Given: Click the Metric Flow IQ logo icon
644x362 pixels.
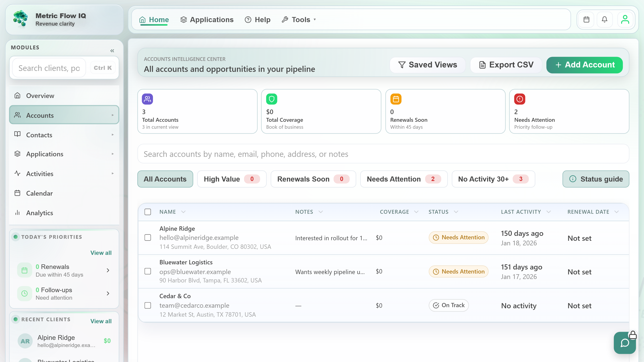Looking at the screenshot, I should point(20,19).
